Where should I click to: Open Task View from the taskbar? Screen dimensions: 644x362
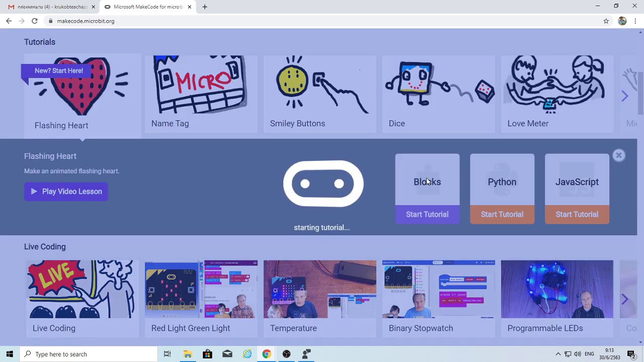coord(168,354)
